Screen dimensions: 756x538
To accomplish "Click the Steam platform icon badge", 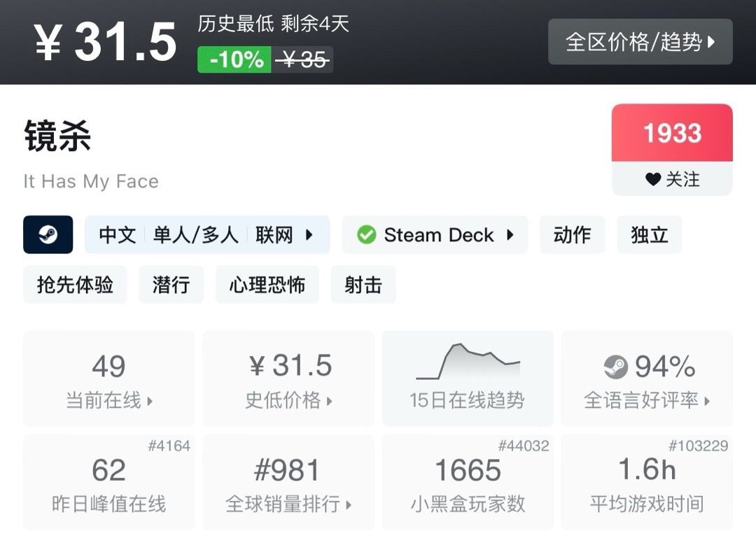I will coord(48,234).
